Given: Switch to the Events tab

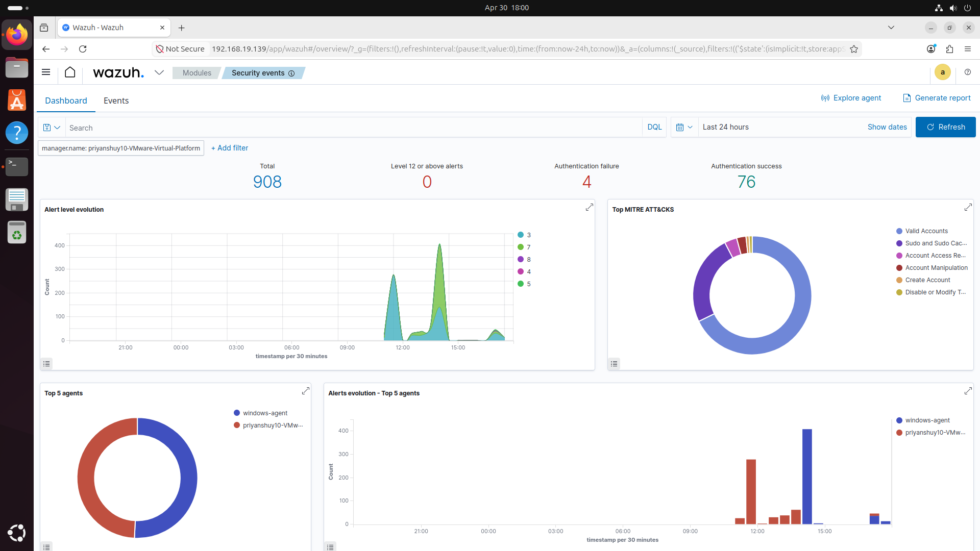Looking at the screenshot, I should 116,101.
